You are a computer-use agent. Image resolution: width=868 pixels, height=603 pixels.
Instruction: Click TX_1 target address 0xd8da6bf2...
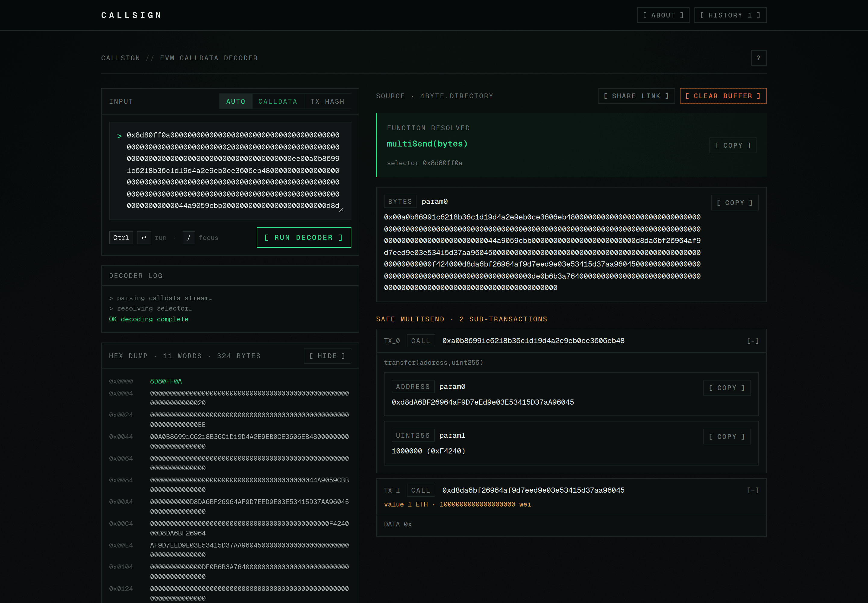tap(533, 491)
